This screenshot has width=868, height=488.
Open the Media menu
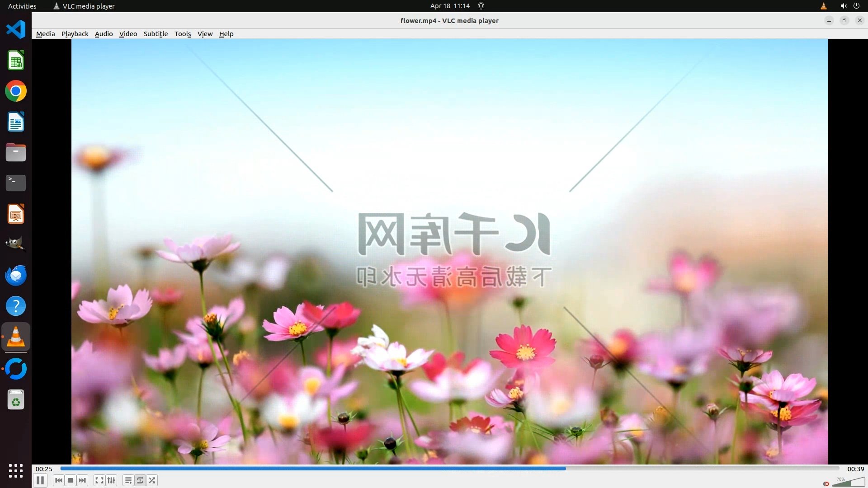pos(45,34)
